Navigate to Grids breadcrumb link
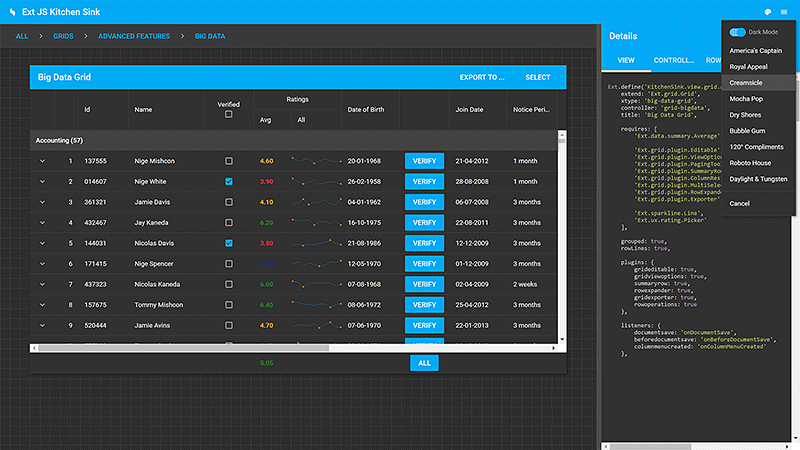 63,36
